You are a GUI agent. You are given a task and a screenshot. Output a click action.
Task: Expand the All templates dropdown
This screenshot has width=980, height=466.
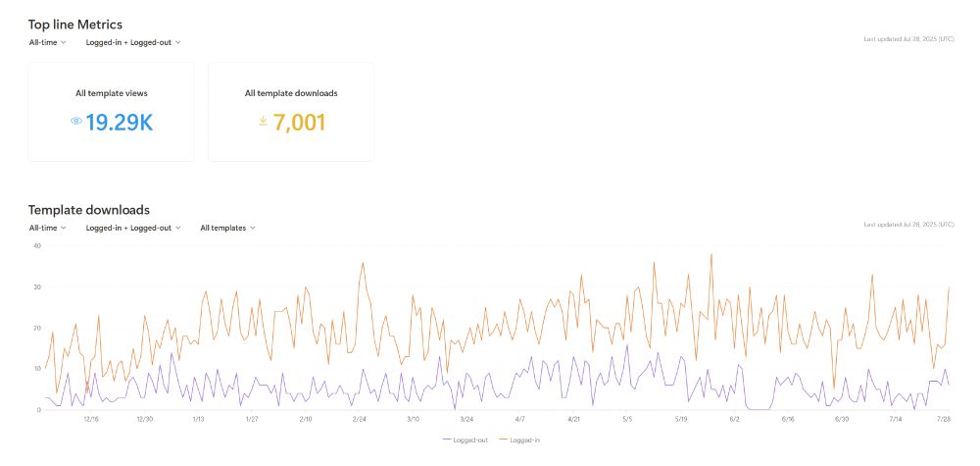pos(227,228)
